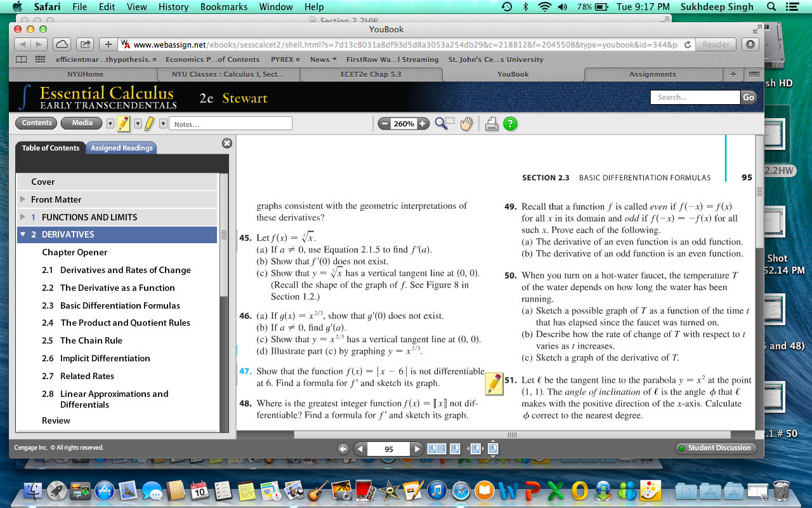Expand chapter 1 Functions and Limits
This screenshot has height=508, width=812.
click(23, 217)
